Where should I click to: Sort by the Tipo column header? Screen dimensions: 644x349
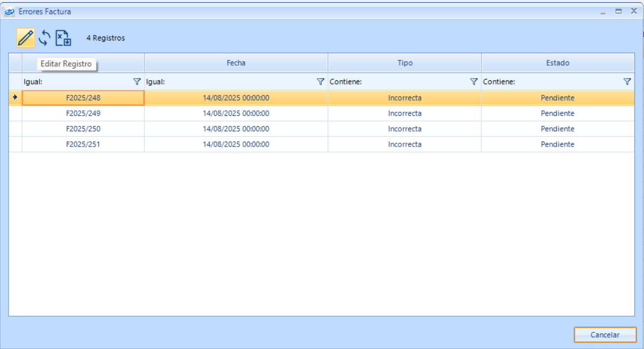[405, 63]
